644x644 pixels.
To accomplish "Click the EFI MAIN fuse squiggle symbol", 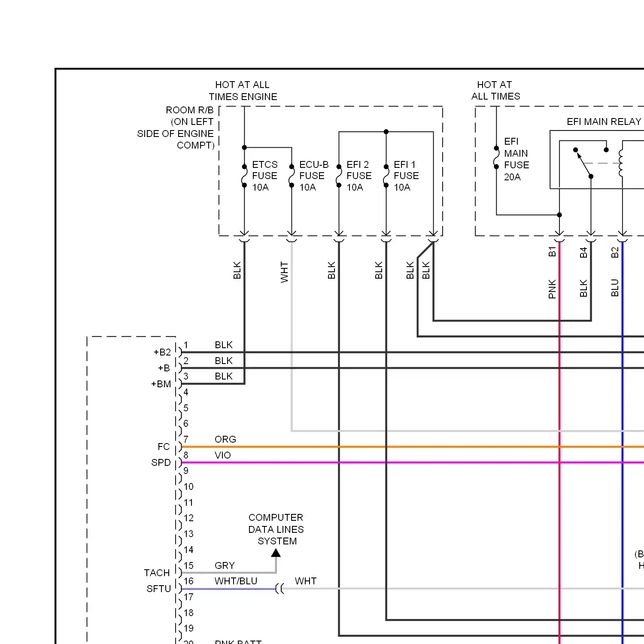I will (496, 157).
